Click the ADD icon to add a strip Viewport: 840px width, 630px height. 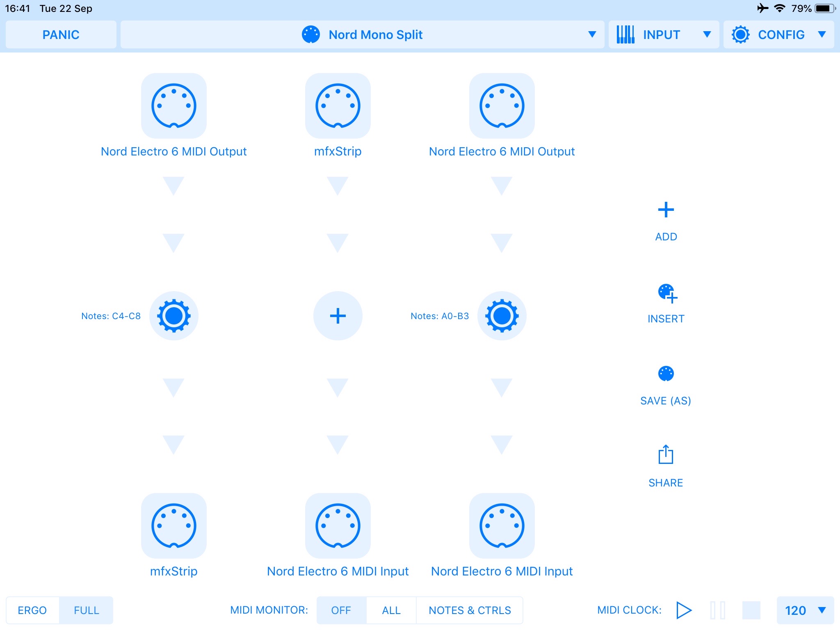666,210
